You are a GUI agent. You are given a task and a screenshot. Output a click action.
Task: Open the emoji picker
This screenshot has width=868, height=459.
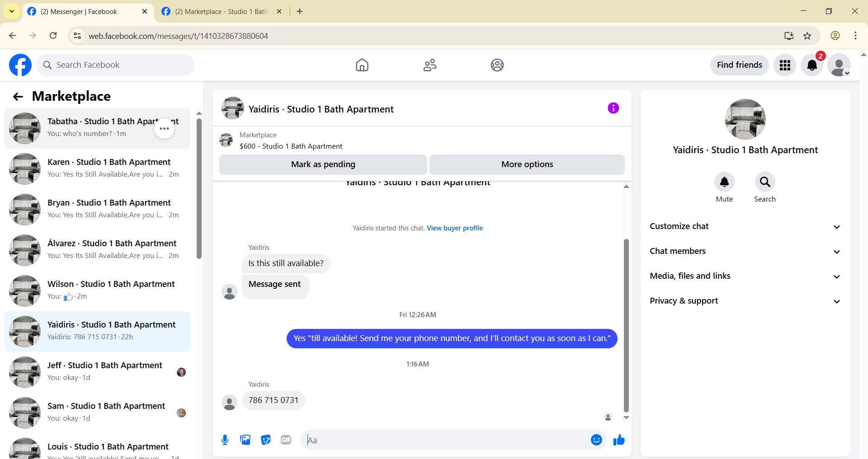pyautogui.click(x=596, y=440)
